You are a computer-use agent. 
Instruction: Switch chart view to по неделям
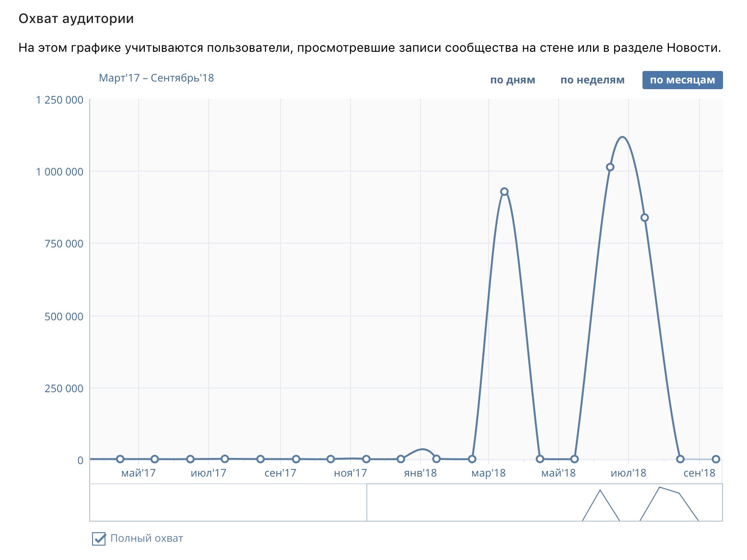(x=592, y=80)
